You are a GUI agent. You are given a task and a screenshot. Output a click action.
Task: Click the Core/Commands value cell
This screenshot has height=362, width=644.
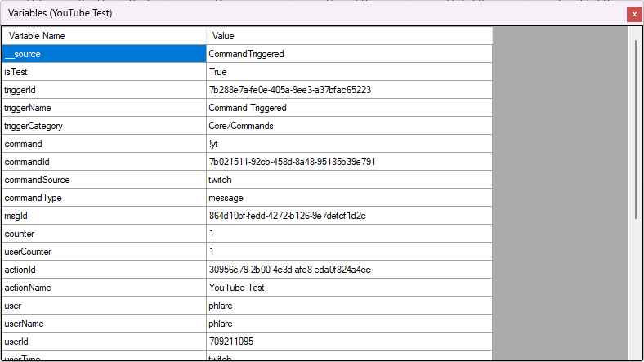(x=349, y=126)
